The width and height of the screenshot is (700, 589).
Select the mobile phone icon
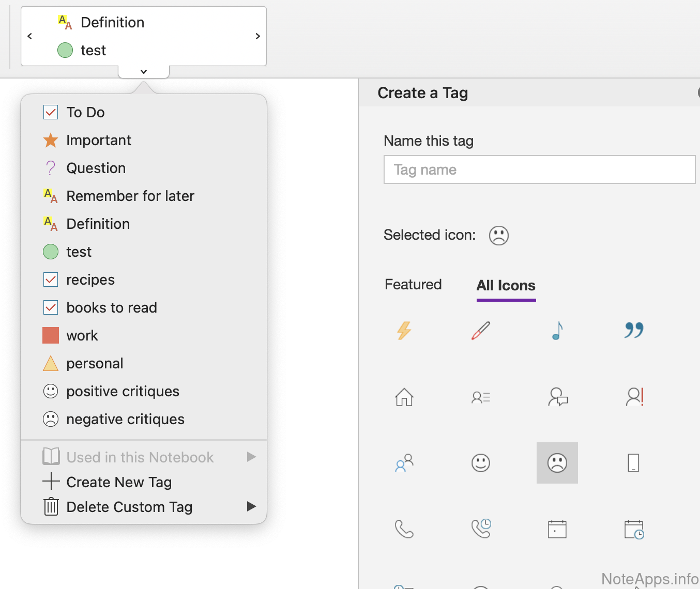pyautogui.click(x=633, y=463)
